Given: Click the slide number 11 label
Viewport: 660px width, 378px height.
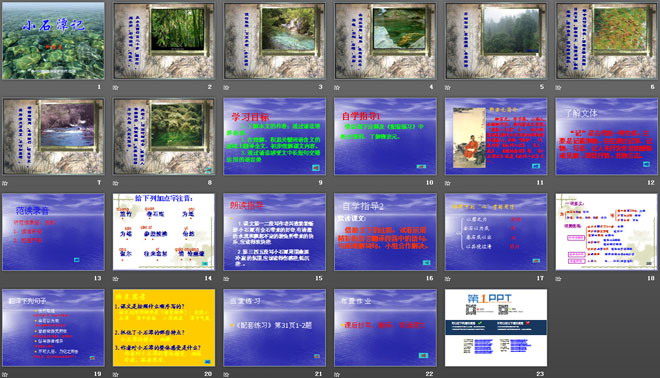Looking at the screenshot, I should (x=540, y=182).
